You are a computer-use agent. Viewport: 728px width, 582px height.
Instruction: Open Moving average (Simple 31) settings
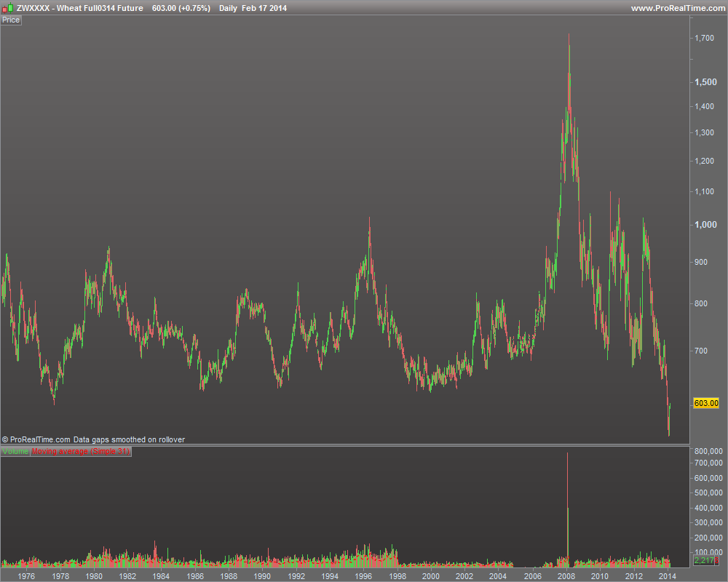pyautogui.click(x=80, y=452)
